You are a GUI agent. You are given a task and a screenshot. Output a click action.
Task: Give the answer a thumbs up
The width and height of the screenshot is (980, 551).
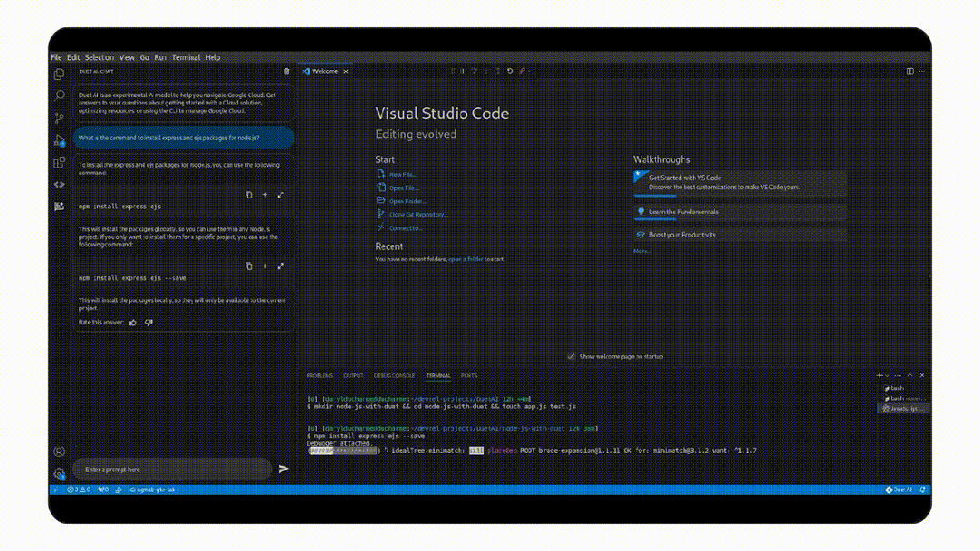point(133,322)
